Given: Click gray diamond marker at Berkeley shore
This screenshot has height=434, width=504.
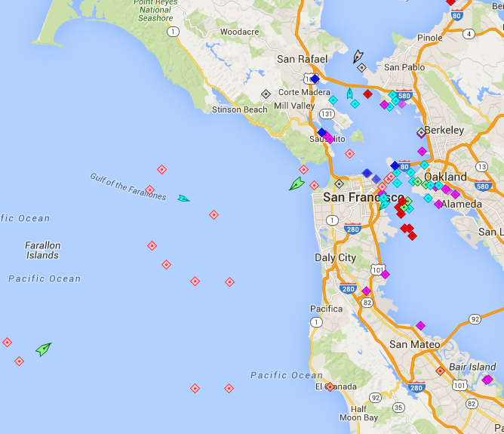Looking at the screenshot, I should click(422, 133).
